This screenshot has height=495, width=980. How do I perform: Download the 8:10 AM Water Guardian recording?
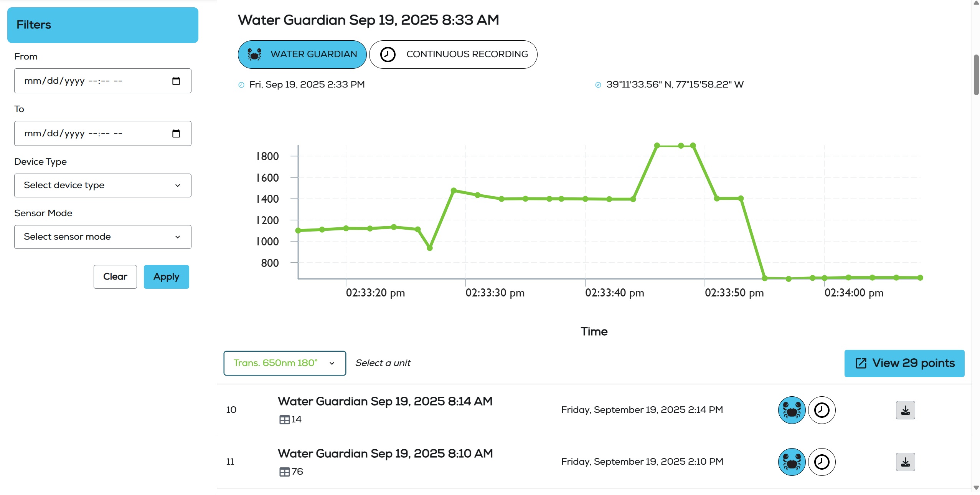[905, 462]
